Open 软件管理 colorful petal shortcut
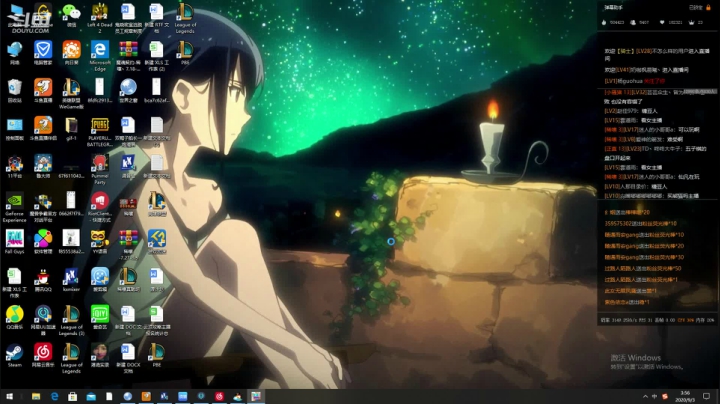Image resolution: width=720 pixels, height=404 pixels. tap(43, 242)
